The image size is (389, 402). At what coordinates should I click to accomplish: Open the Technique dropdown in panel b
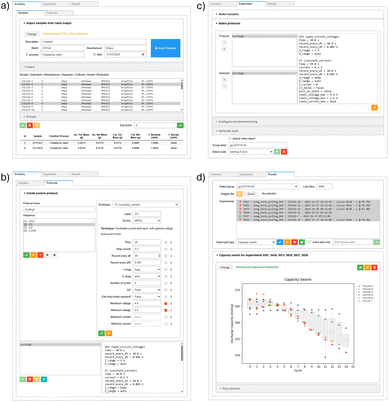(x=146, y=205)
